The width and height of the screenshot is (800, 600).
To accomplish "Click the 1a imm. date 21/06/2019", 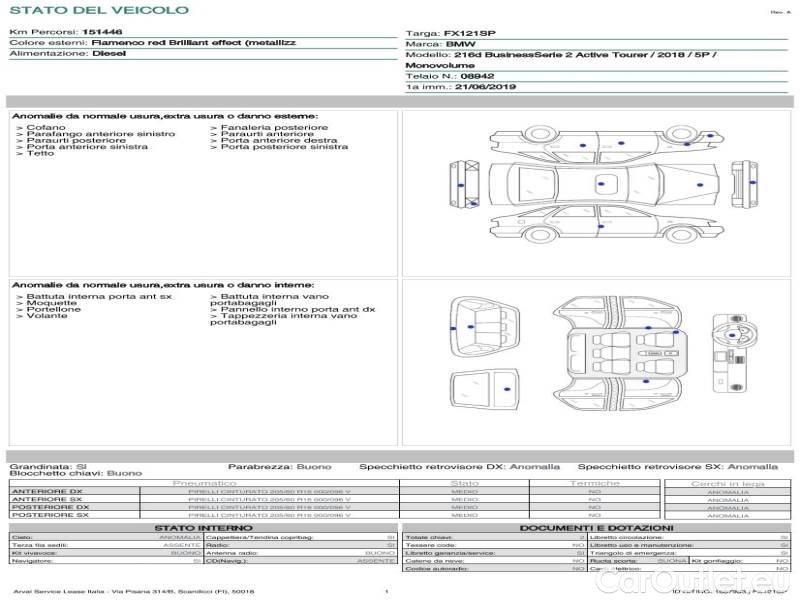I will (485, 87).
